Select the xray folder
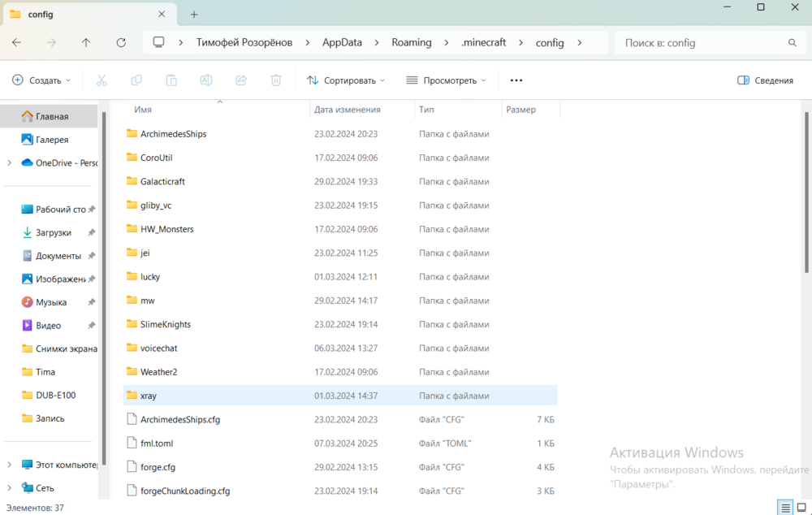This screenshot has height=515, width=812. tap(340, 396)
